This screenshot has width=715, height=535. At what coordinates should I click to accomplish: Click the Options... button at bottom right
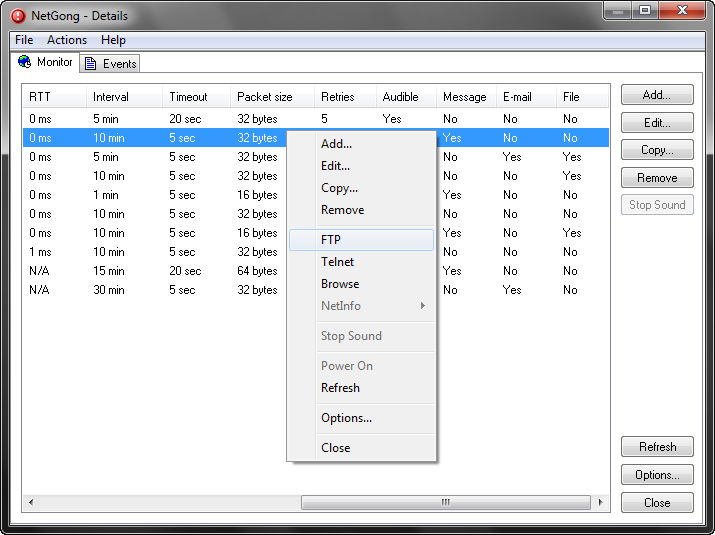coord(657,475)
